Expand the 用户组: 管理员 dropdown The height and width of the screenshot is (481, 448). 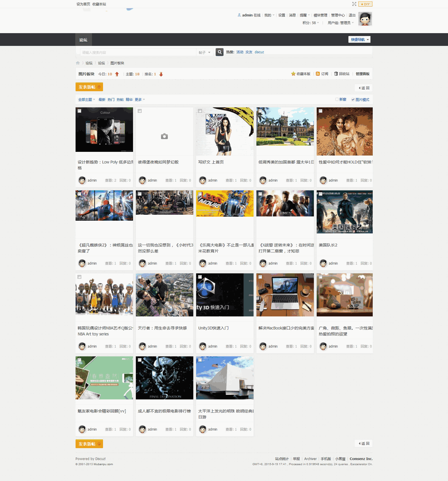[x=340, y=23]
